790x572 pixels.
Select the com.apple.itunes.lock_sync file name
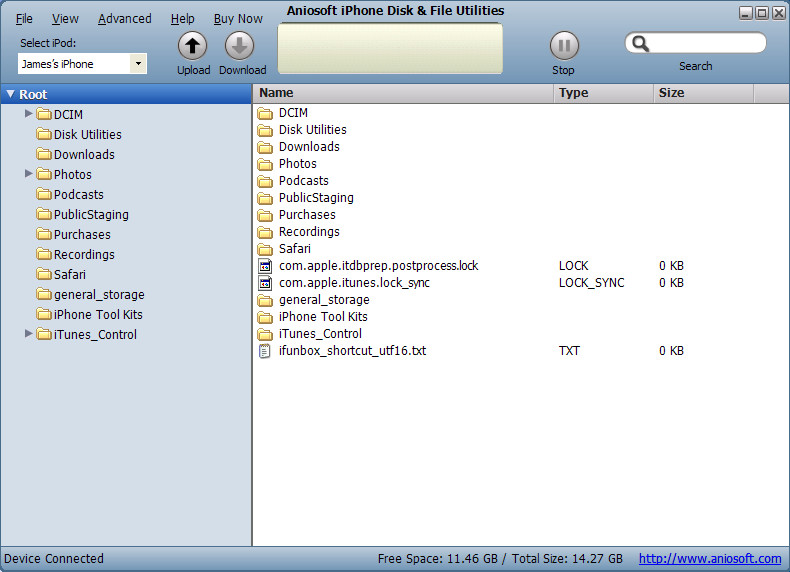click(354, 283)
